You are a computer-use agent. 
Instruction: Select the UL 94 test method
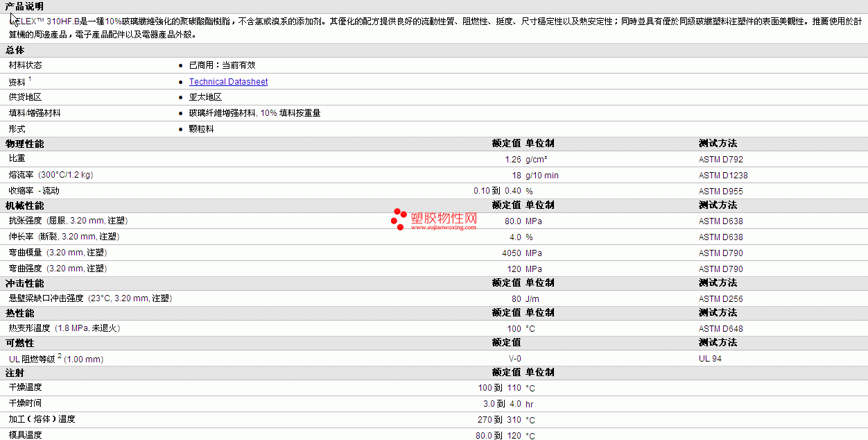(x=710, y=359)
